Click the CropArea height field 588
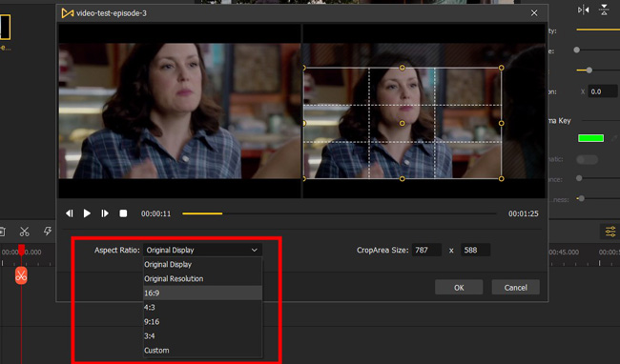Viewport: 620px width, 364px height. pyautogui.click(x=475, y=250)
